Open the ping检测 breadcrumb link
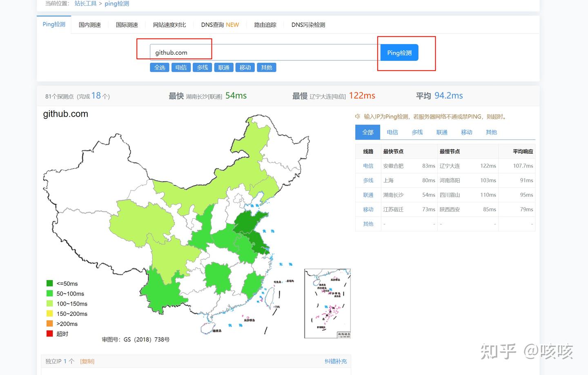Viewport: 588px width, 375px height. (x=117, y=4)
